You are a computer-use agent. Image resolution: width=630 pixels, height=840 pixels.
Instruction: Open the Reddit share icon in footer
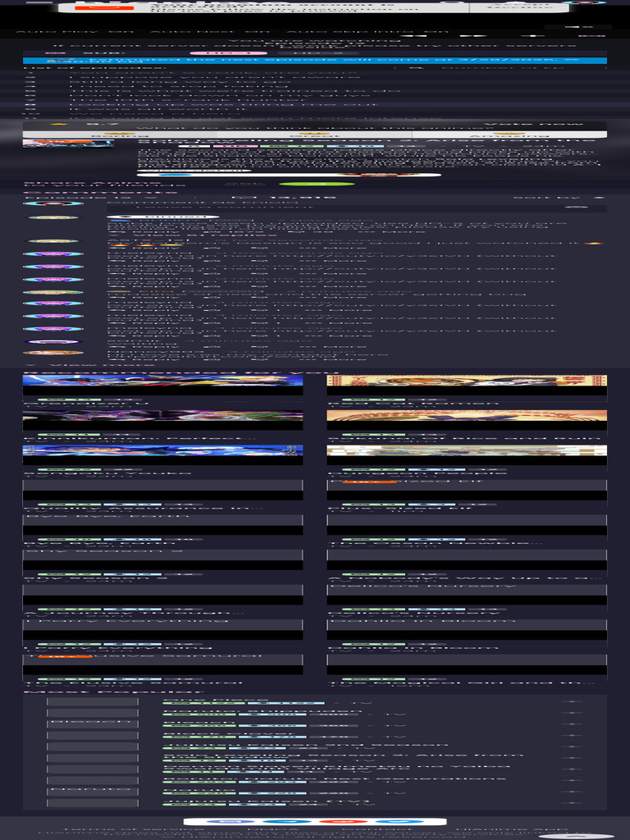point(344,821)
